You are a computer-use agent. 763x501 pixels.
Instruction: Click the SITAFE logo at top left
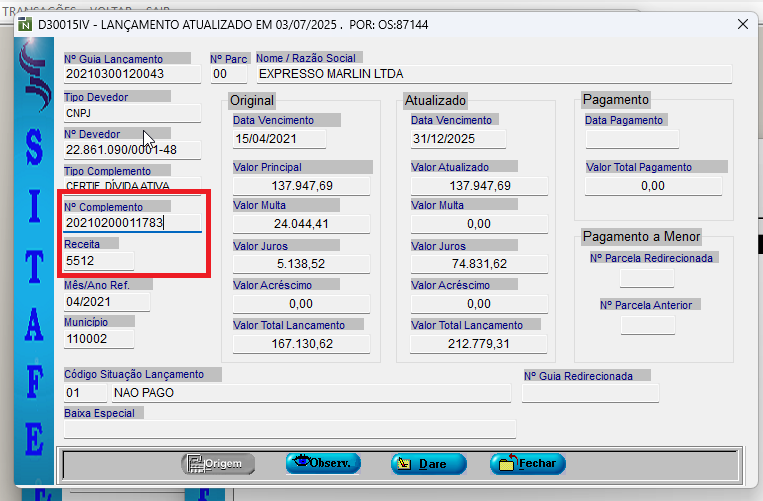click(36, 82)
